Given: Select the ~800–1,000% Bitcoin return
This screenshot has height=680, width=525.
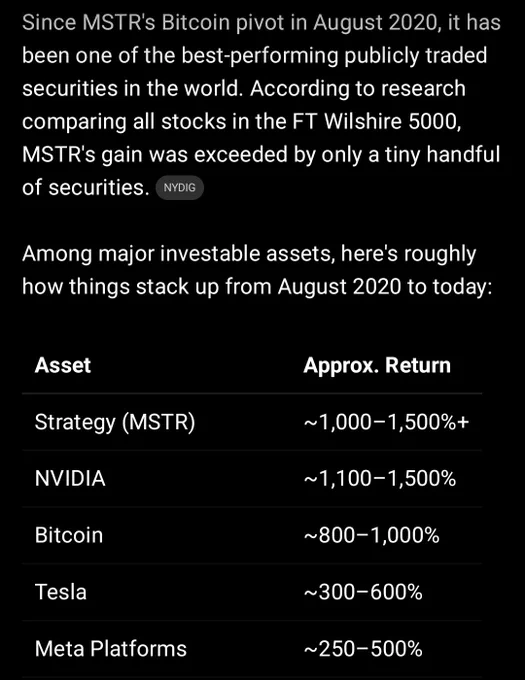Looking at the screenshot, I should (x=372, y=535).
